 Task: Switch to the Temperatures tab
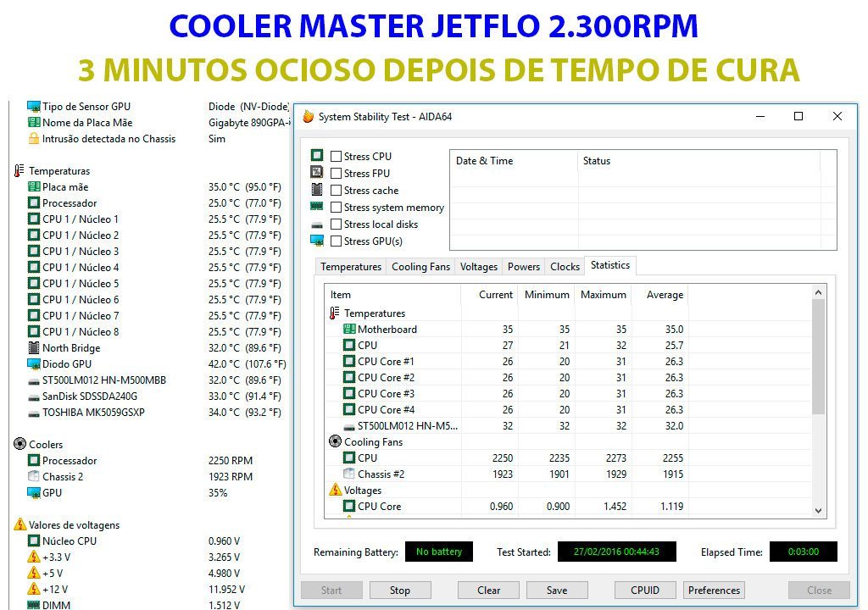[x=351, y=267]
